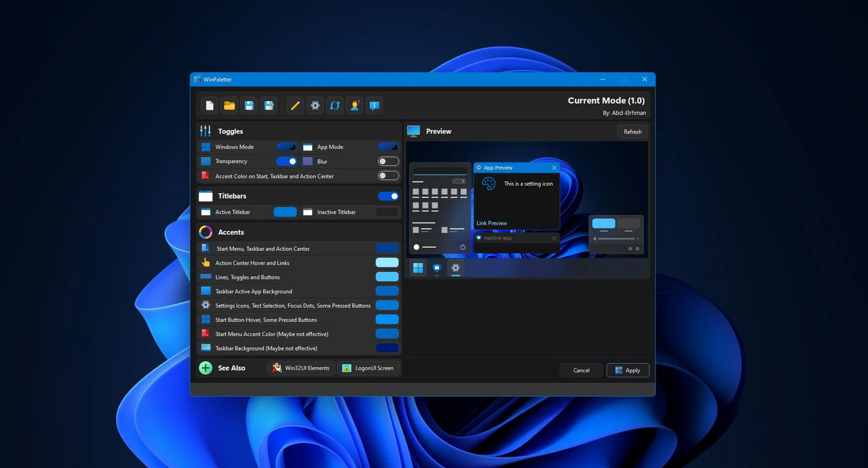Click highlighted blue tile in preview action center
This screenshot has width=868, height=468.
603,223
